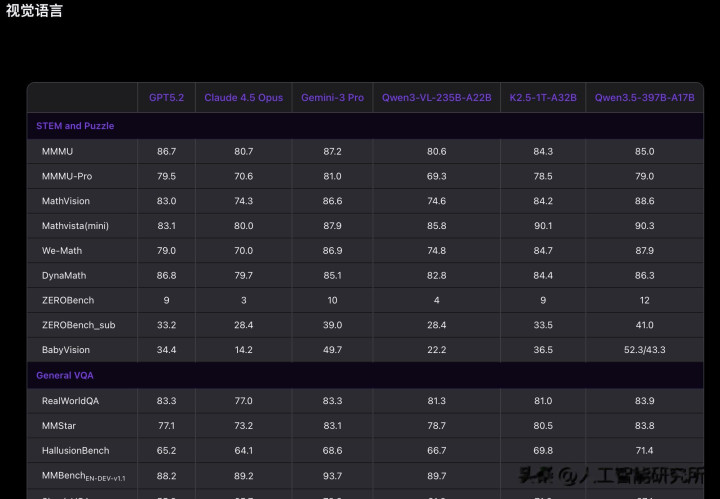Viewport: 720px width, 499px height.
Task: Select MMMU-Pro score 69.3 for Qwen3-VL
Action: tap(437, 176)
